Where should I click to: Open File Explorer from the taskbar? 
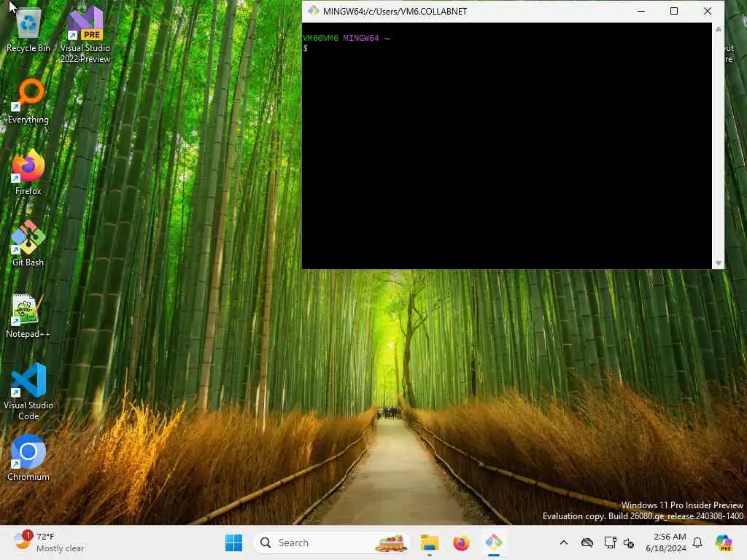pos(429,542)
